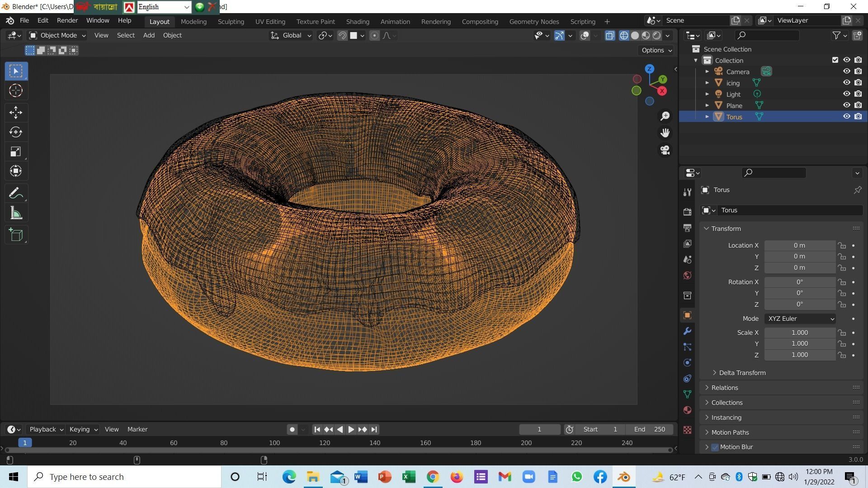Switch to the Geometry Nodes workspace tab
The width and height of the screenshot is (868, 488).
(x=534, y=22)
